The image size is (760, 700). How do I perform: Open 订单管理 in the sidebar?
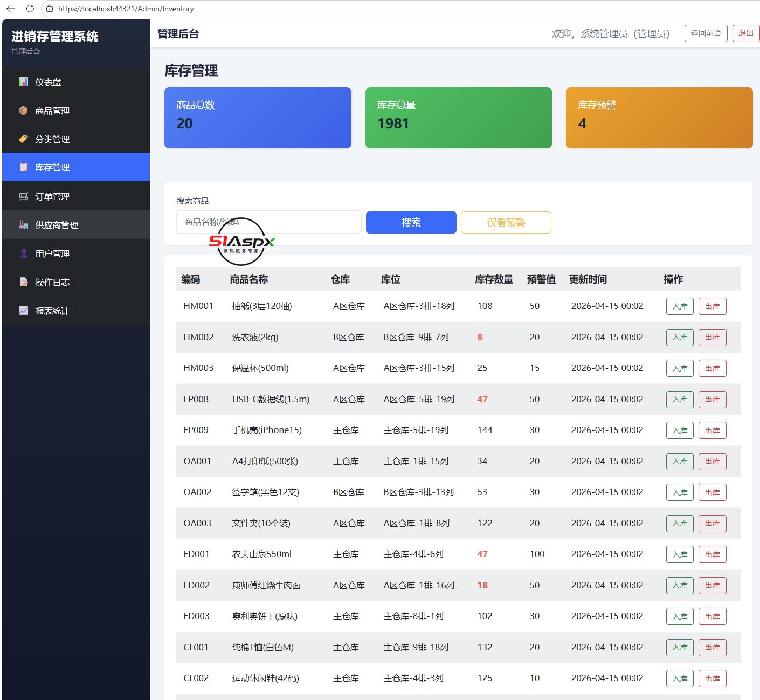point(76,196)
